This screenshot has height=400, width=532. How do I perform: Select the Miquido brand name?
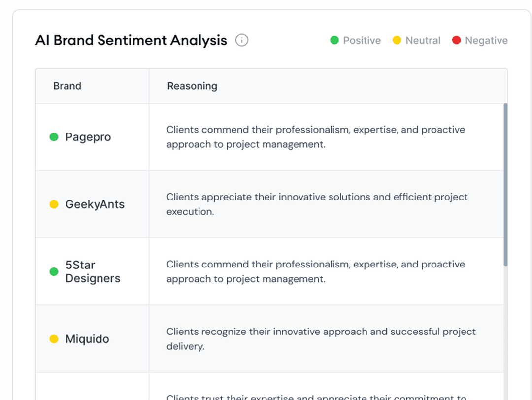[x=87, y=339]
